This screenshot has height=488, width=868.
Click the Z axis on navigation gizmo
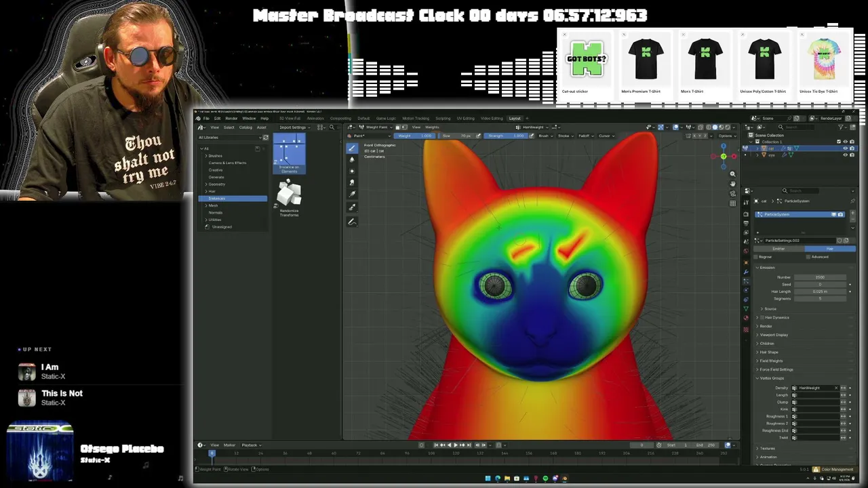click(724, 146)
